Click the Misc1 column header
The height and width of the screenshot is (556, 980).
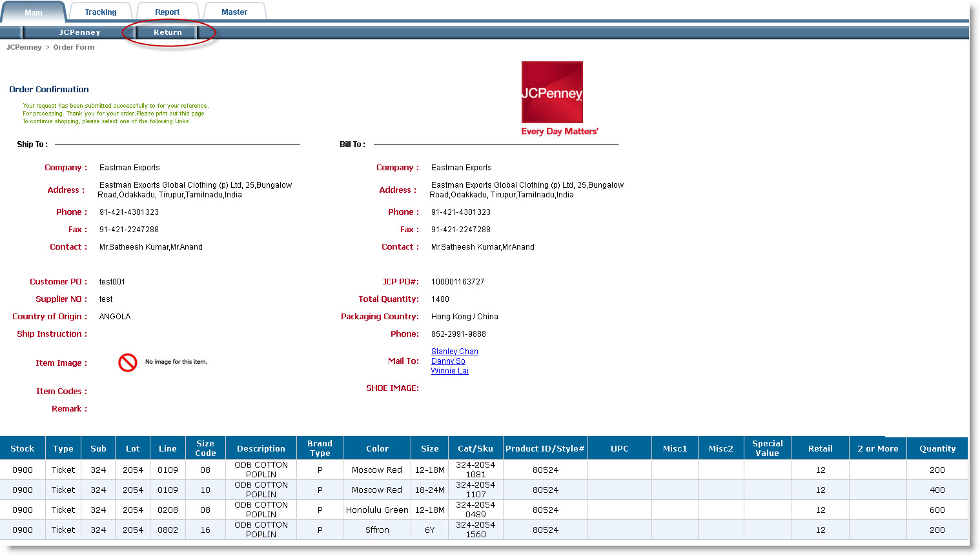675,449
